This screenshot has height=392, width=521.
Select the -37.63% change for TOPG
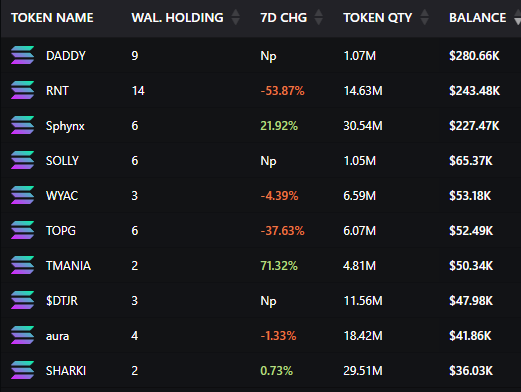coord(282,231)
